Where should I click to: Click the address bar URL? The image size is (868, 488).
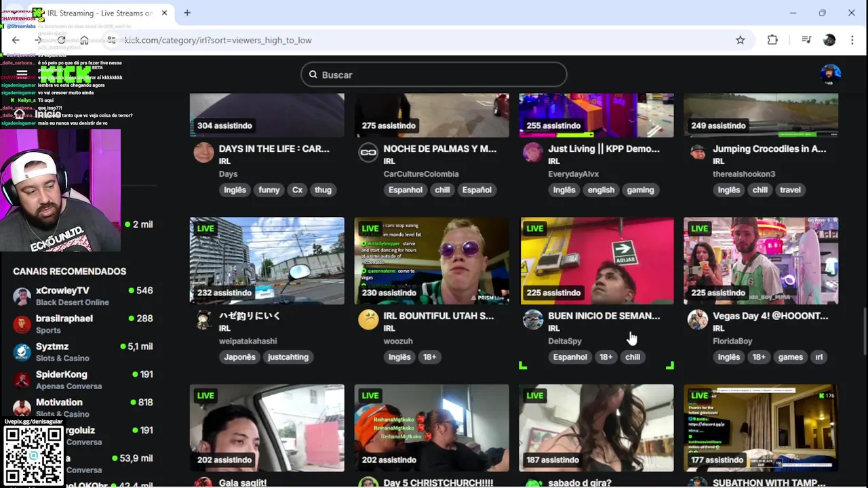click(218, 40)
